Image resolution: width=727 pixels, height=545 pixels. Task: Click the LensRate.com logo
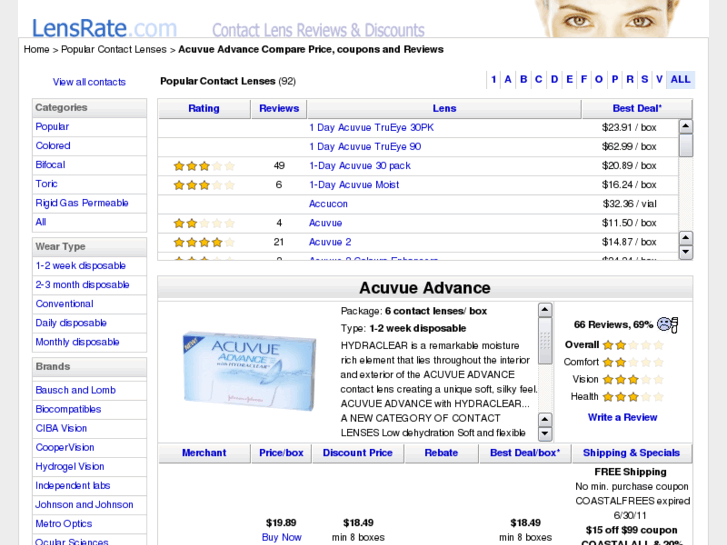104,28
